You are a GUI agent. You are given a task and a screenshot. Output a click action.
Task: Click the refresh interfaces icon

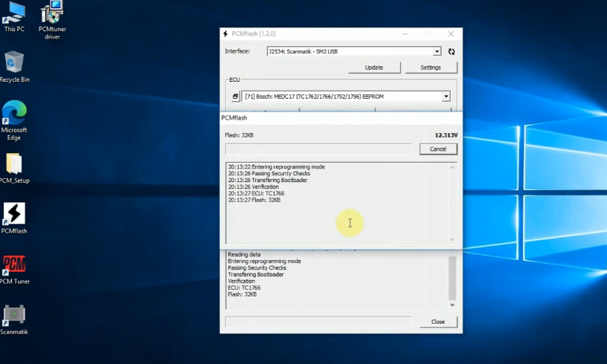[452, 51]
